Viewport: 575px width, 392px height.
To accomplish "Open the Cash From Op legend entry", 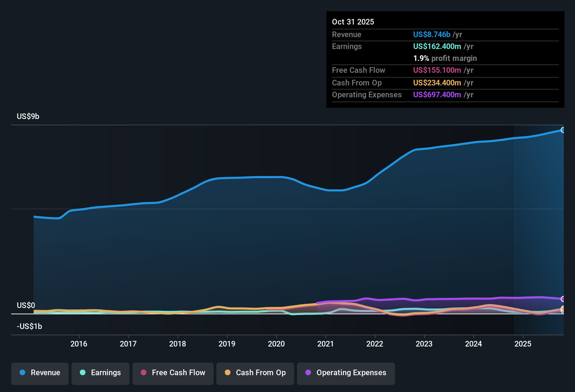I will [x=255, y=373].
